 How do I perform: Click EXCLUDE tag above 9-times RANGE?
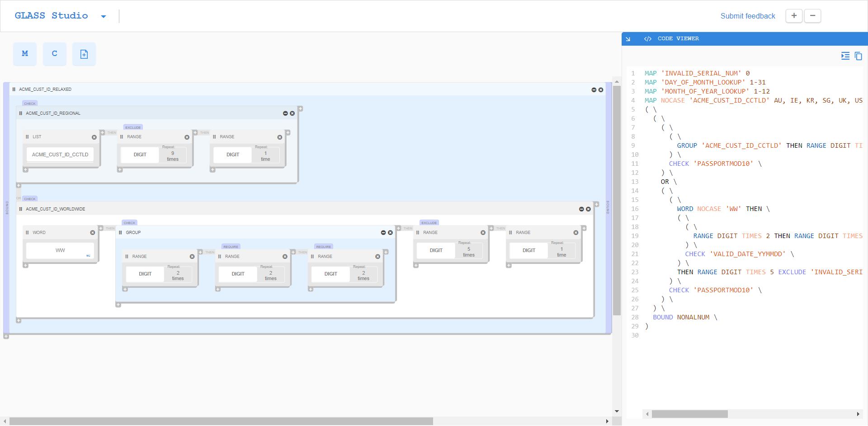coord(133,127)
